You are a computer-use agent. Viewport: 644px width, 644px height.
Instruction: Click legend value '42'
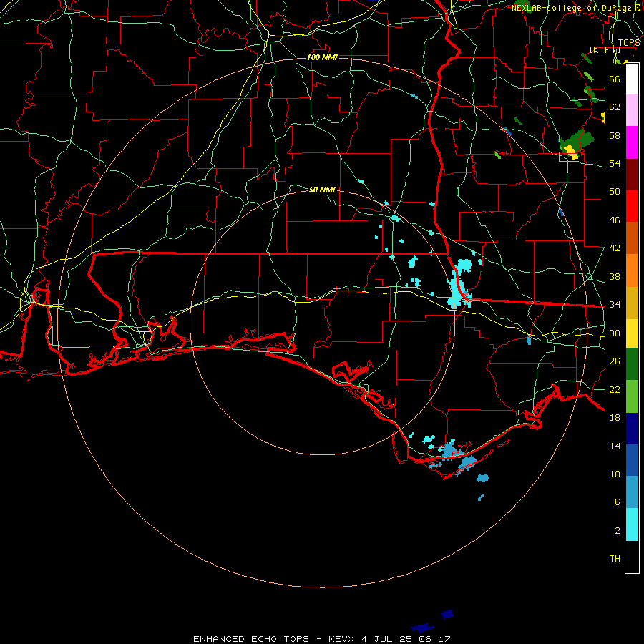[615, 248]
